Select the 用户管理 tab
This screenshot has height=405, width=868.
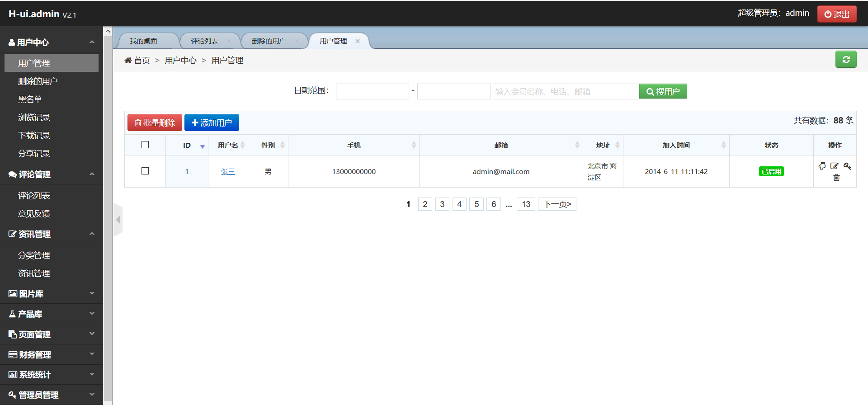point(333,41)
